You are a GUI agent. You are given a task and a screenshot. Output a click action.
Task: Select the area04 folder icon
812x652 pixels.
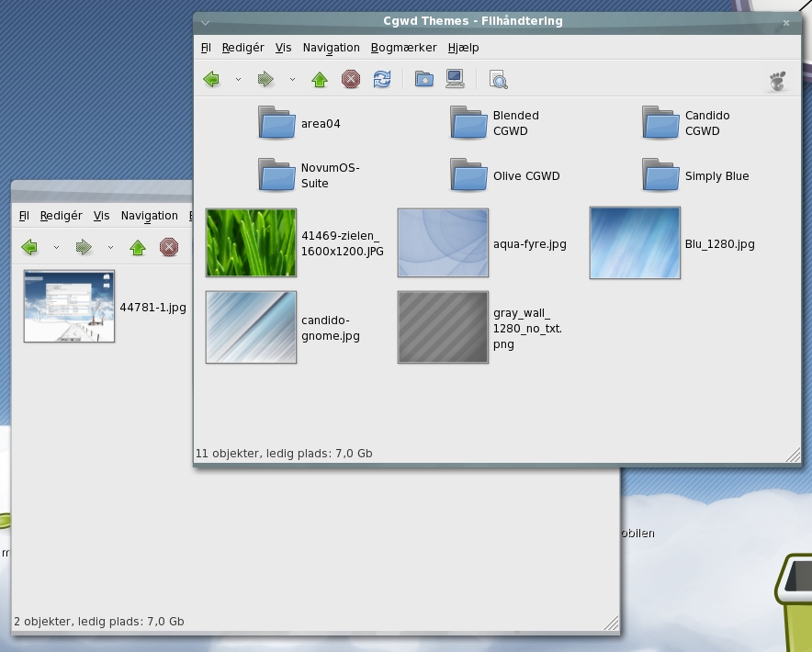276,123
